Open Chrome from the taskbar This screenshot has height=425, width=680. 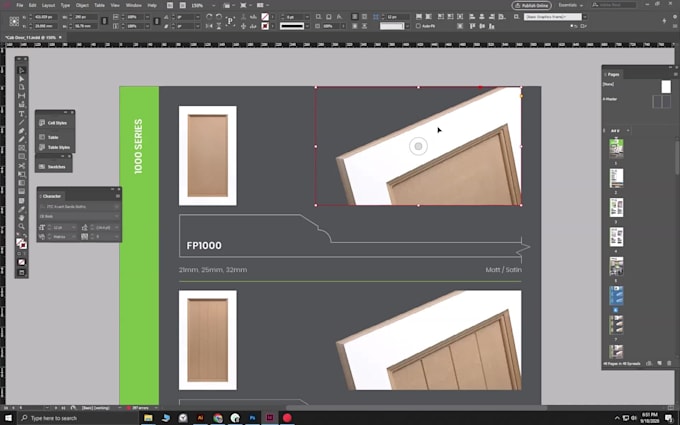coord(218,418)
